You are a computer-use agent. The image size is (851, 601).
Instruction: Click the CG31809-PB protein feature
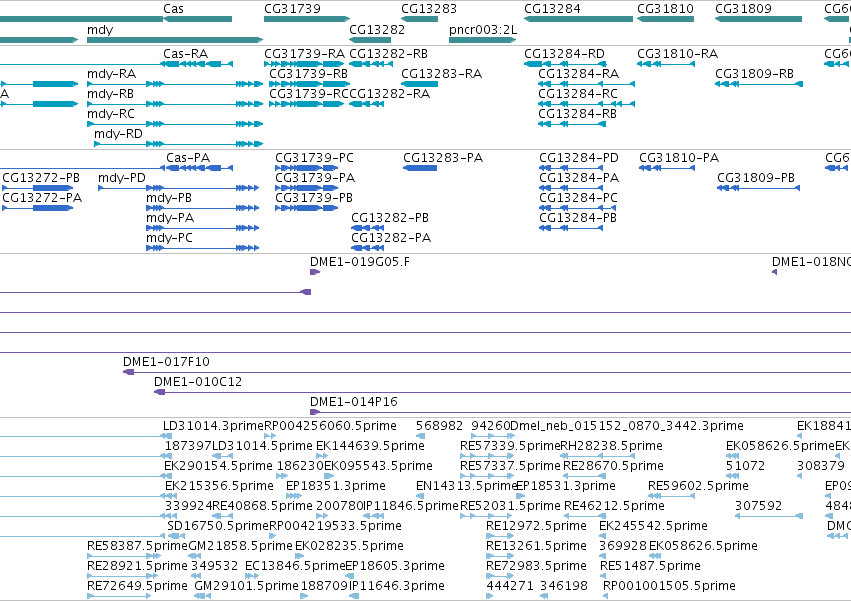[x=758, y=188]
